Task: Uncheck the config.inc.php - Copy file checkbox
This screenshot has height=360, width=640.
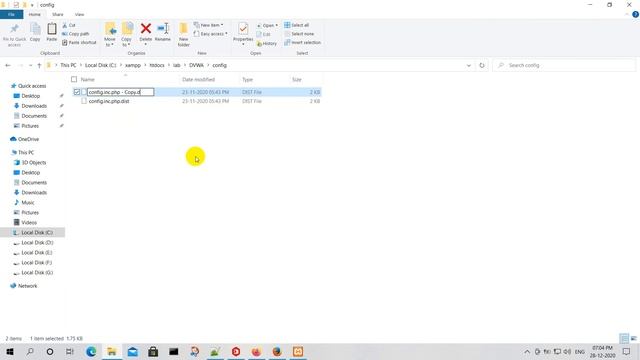Action: (x=77, y=92)
